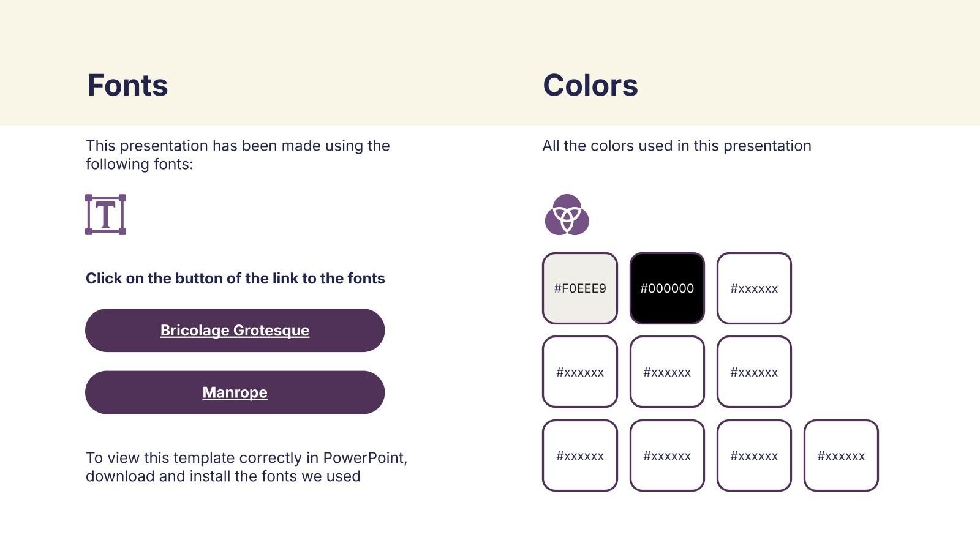Select the "To view this template correctly" paragraph
Image resolution: width=980 pixels, height=551 pixels.
pyautogui.click(x=246, y=467)
